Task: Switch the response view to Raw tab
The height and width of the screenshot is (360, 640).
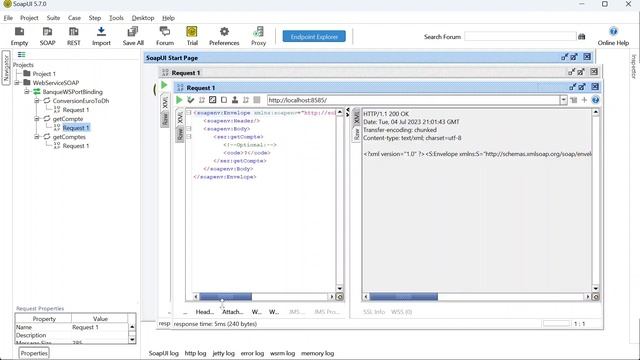Action: pyautogui.click(x=356, y=134)
